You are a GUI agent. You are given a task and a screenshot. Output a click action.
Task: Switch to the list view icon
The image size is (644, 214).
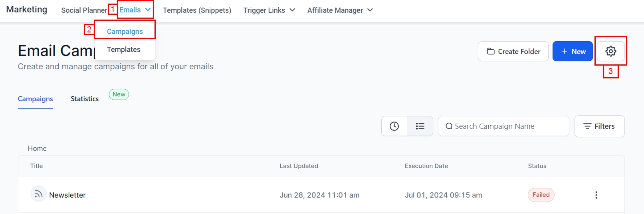pos(420,126)
